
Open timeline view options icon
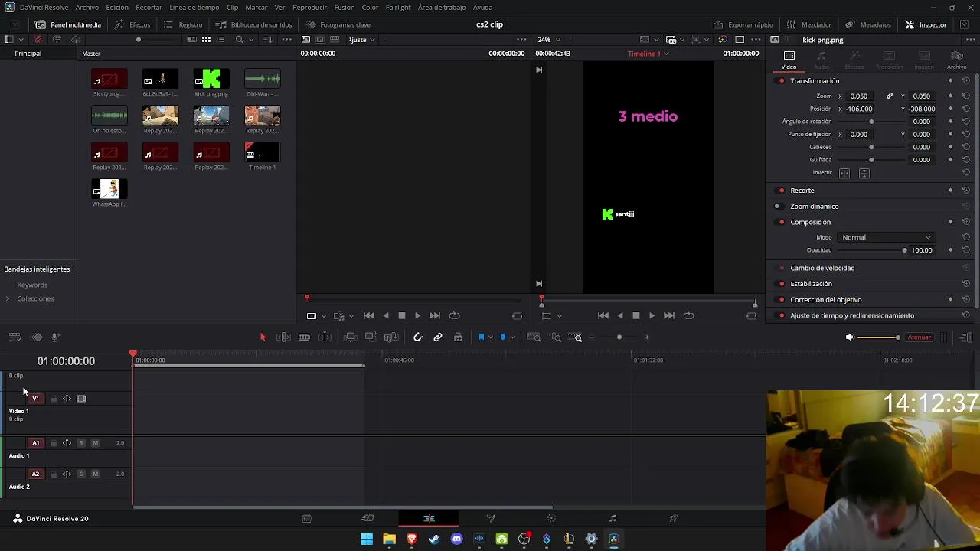coord(15,337)
